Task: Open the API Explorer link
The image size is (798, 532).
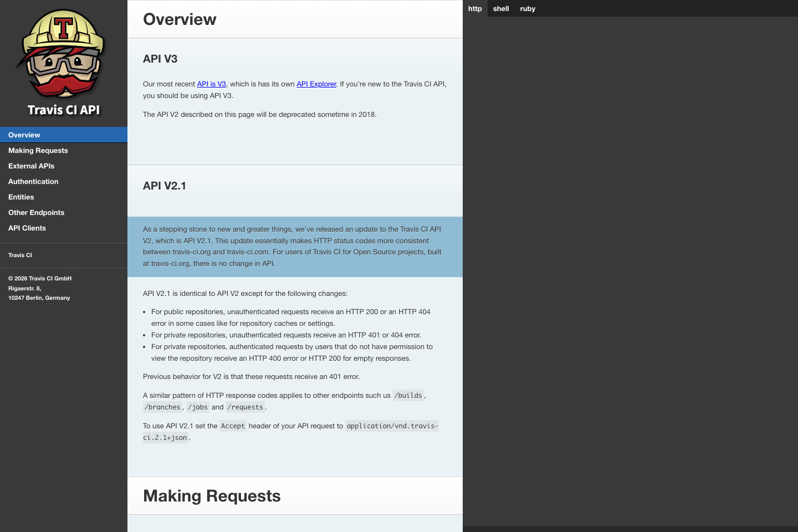Action: (316, 84)
